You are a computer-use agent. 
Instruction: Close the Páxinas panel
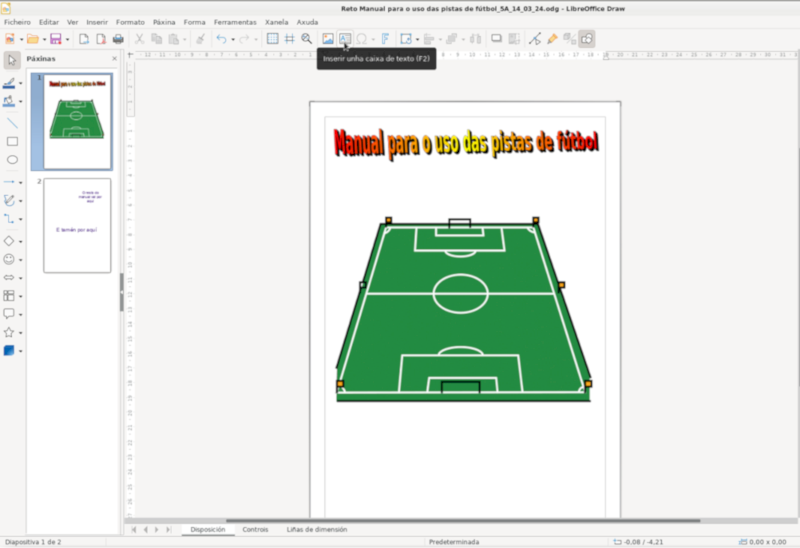114,59
